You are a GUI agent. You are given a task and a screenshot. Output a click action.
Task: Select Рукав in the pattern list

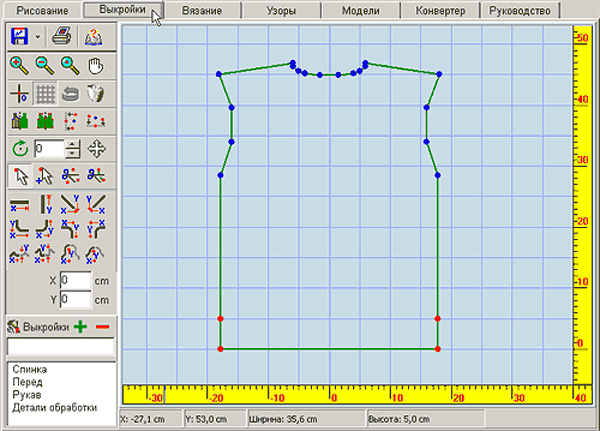[27, 395]
